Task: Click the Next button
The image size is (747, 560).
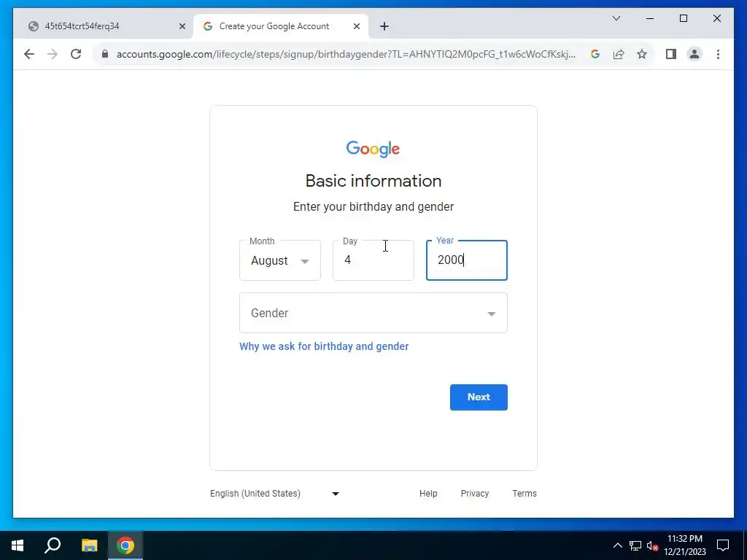Action: tap(479, 397)
